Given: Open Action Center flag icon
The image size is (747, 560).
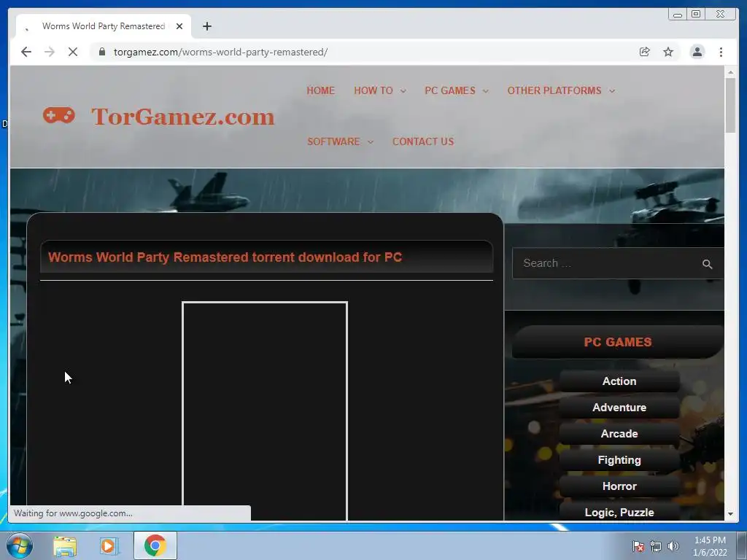Looking at the screenshot, I should 638,546.
